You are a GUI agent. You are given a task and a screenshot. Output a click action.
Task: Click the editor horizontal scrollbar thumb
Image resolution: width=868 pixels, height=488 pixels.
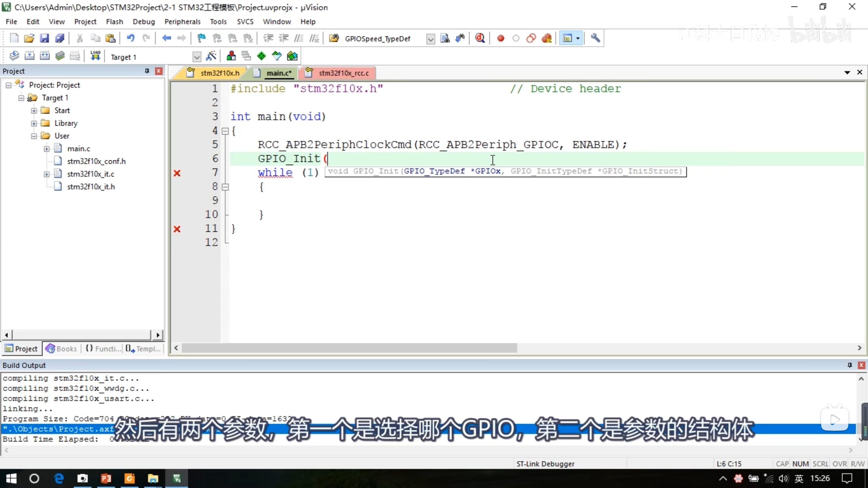pyautogui.click(x=349, y=348)
